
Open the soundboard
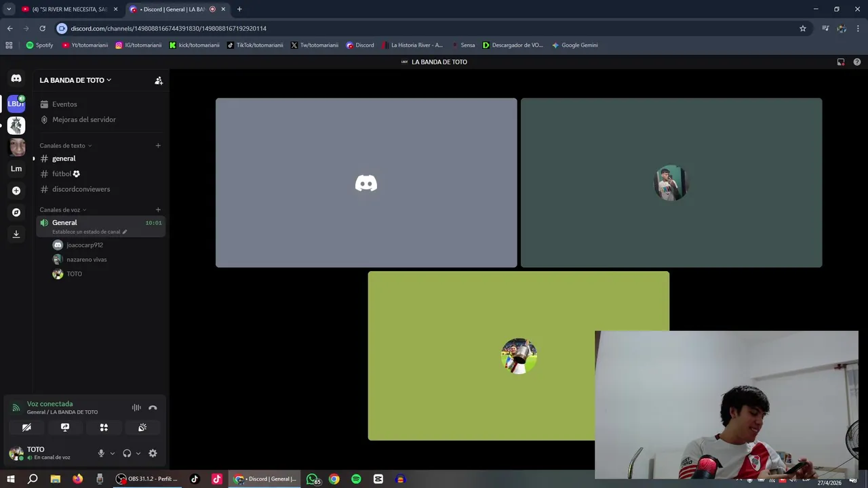click(142, 428)
